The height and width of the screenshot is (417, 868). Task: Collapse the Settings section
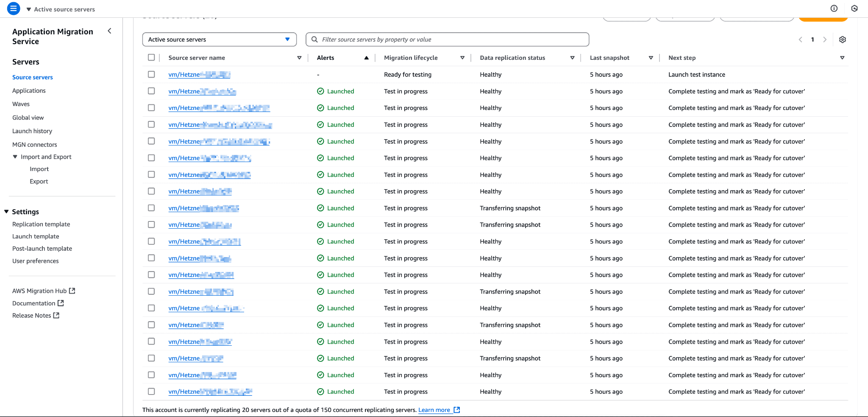pos(6,211)
